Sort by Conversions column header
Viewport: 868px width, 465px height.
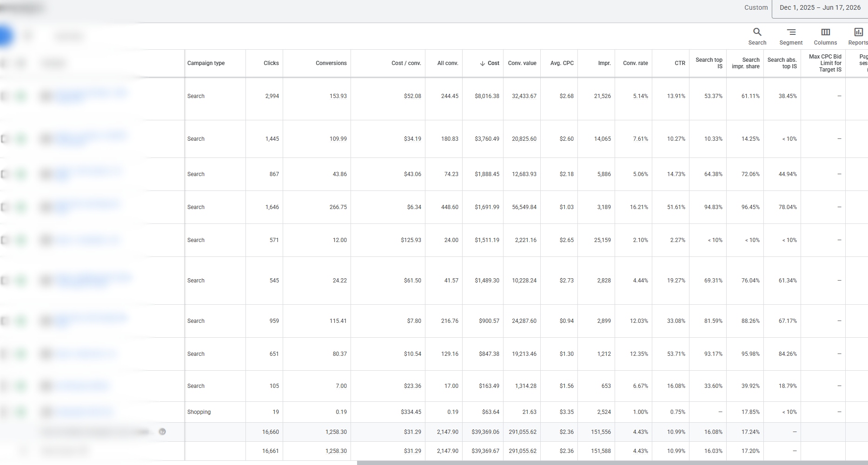click(x=331, y=63)
